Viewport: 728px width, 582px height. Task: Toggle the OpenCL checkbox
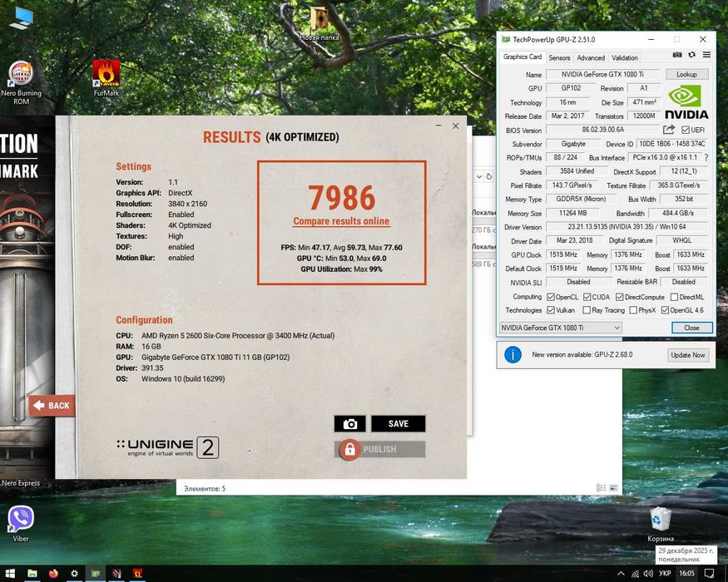(x=551, y=297)
